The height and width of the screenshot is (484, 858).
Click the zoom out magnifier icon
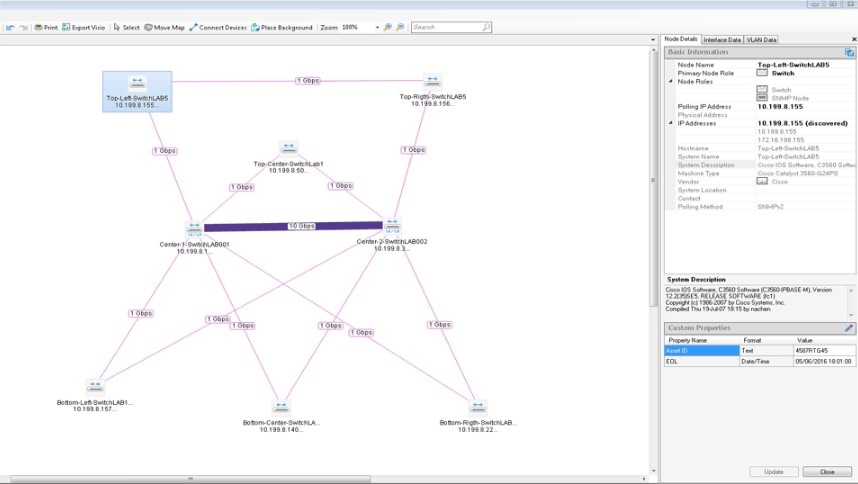(401, 27)
